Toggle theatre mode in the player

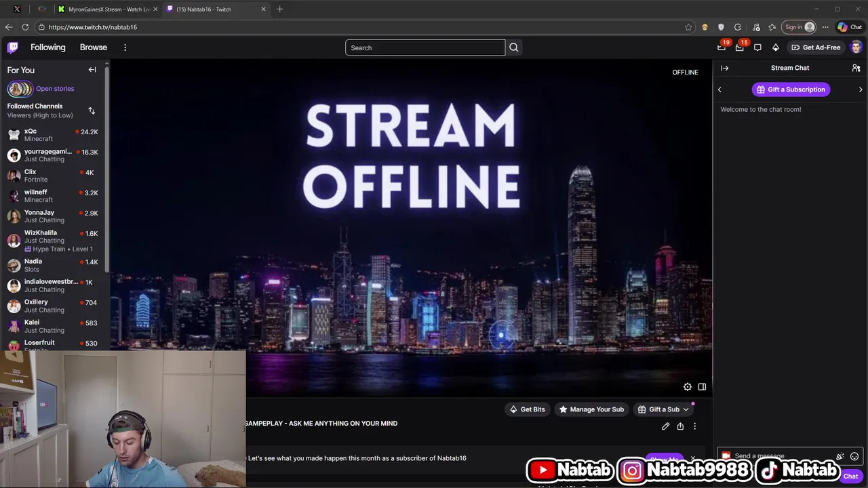coord(702,387)
